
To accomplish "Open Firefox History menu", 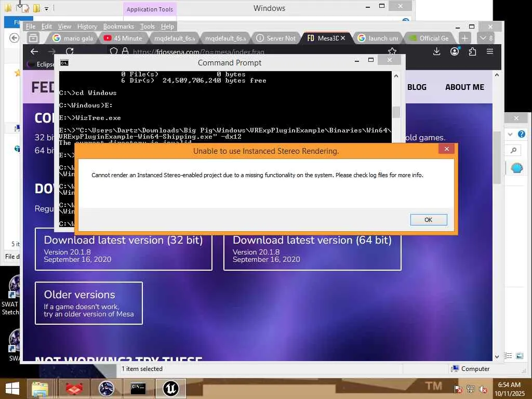I will pyautogui.click(x=87, y=26).
